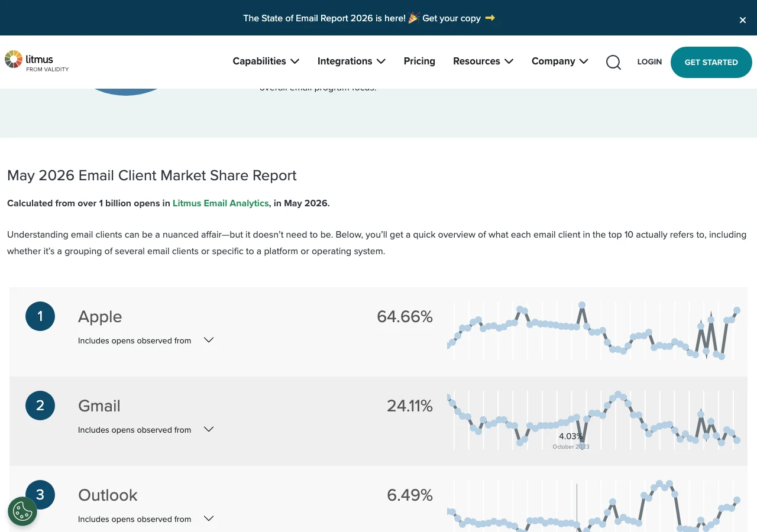The image size is (757, 532).
Task: Open the Integrations dropdown menu
Action: (351, 61)
